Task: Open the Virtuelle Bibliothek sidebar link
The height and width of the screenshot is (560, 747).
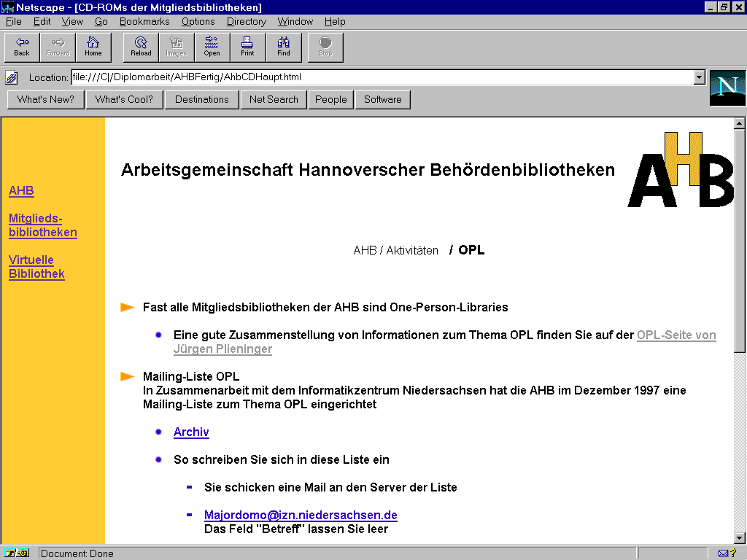Action: (x=36, y=267)
